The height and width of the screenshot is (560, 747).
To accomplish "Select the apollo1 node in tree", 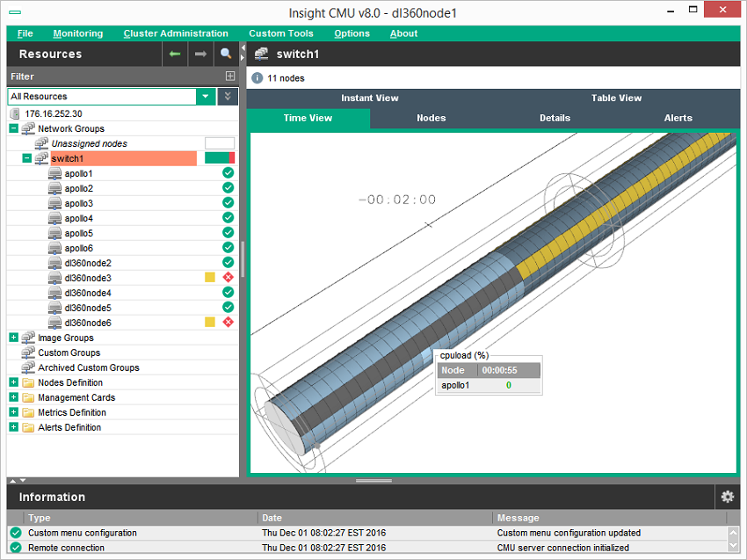I will pyautogui.click(x=78, y=173).
